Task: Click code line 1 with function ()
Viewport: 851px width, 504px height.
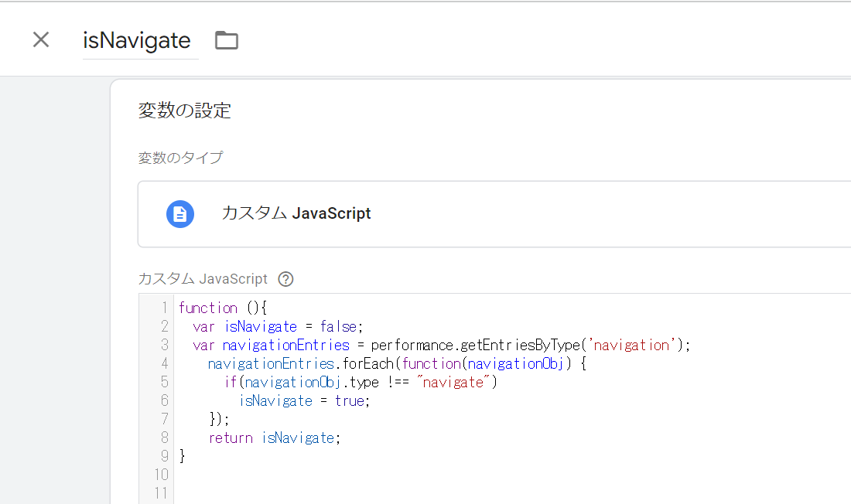Action: pyautogui.click(x=223, y=308)
